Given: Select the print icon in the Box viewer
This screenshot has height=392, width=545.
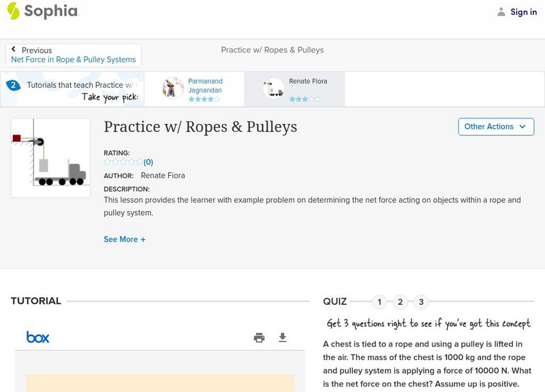Looking at the screenshot, I should pos(259,337).
